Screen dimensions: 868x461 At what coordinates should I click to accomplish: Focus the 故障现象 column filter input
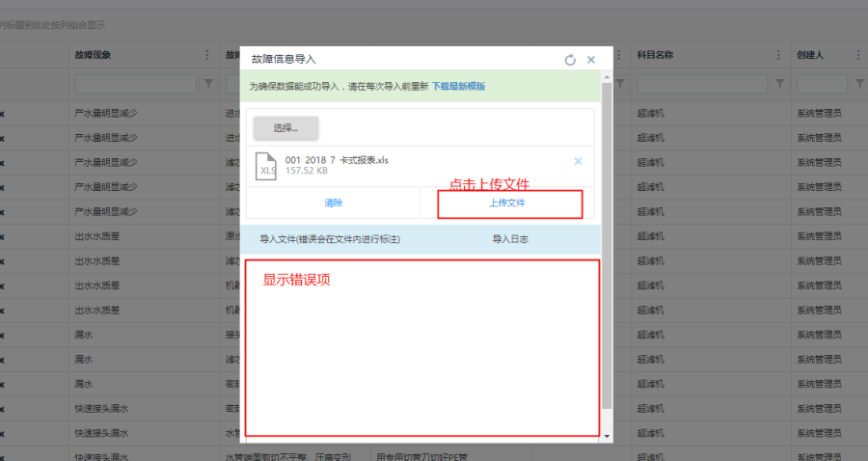coord(135,85)
